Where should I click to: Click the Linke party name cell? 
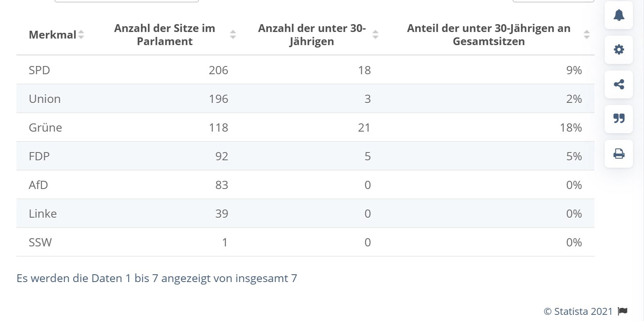(x=43, y=214)
